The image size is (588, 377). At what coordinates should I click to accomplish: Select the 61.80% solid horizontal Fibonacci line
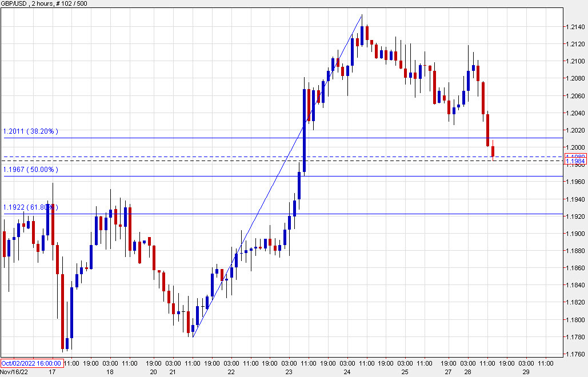(x=283, y=214)
